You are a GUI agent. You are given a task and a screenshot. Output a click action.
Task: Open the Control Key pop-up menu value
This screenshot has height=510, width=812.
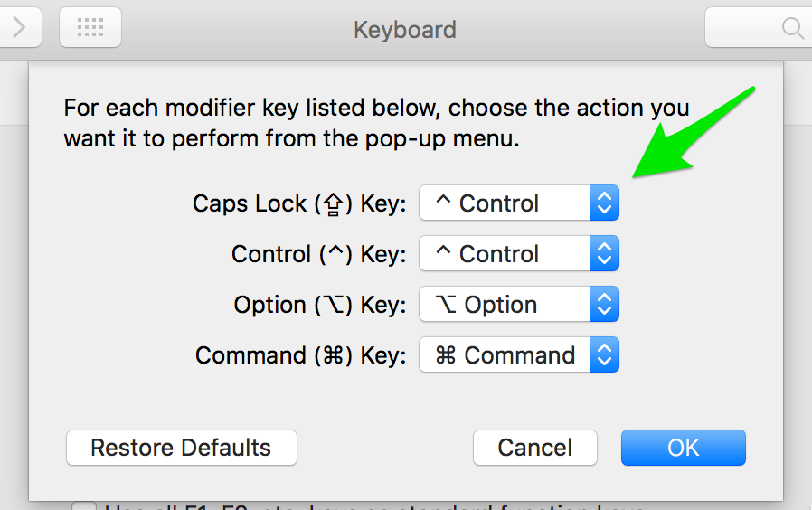click(x=519, y=254)
